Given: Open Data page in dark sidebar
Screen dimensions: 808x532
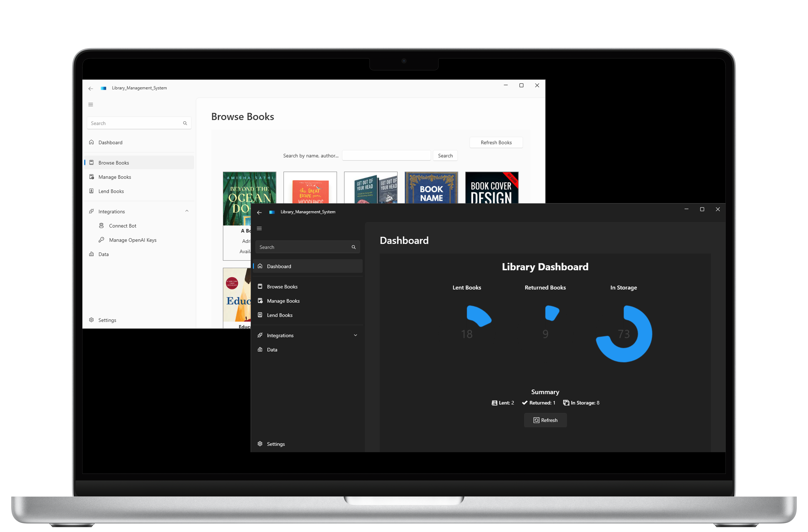Looking at the screenshot, I should (272, 350).
